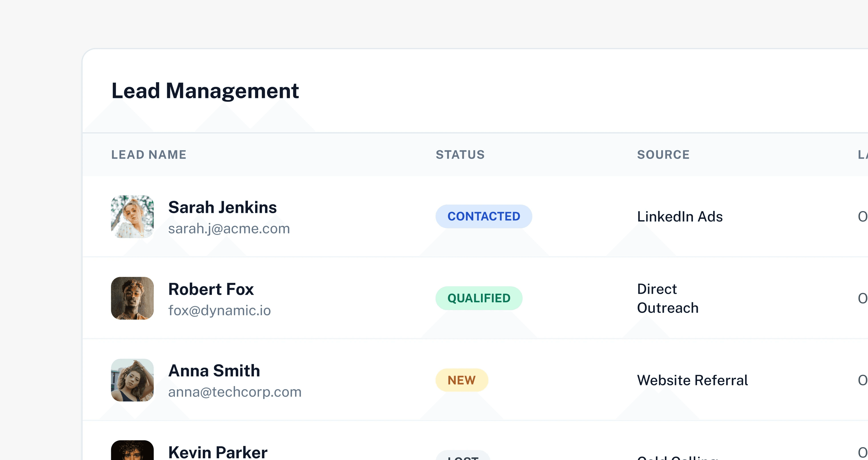
Task: Sort by the STATUS column header
Action: click(x=460, y=155)
